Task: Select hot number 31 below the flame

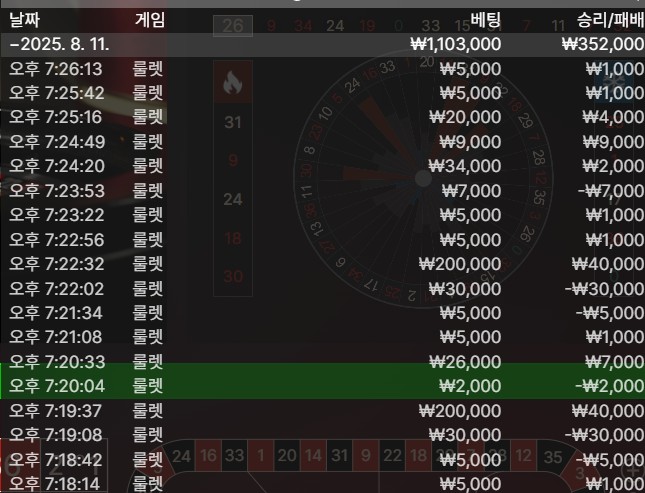Action: 233,123
